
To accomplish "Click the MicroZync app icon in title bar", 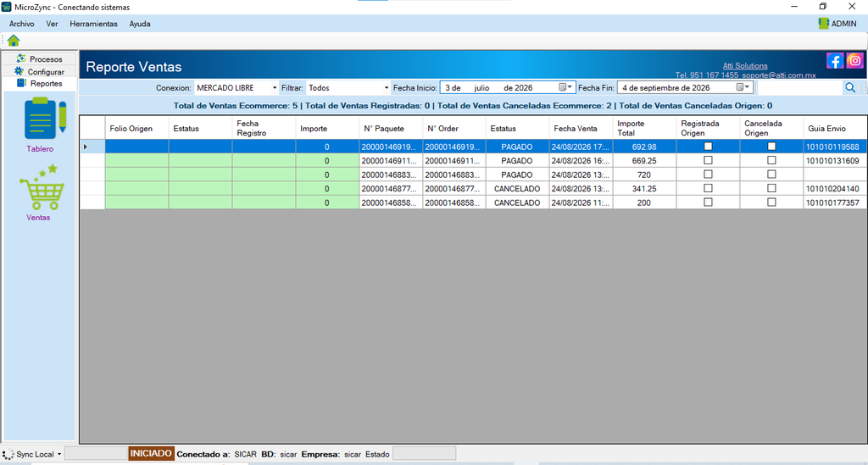I will pyautogui.click(x=7, y=7).
